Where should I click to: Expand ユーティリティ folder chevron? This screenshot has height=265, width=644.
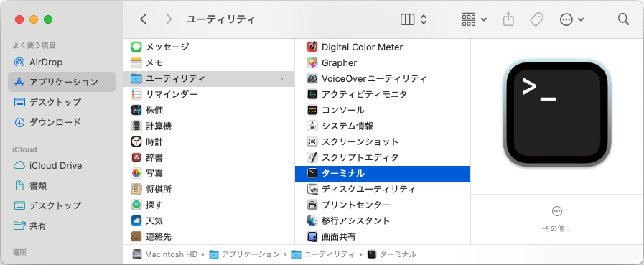click(281, 78)
